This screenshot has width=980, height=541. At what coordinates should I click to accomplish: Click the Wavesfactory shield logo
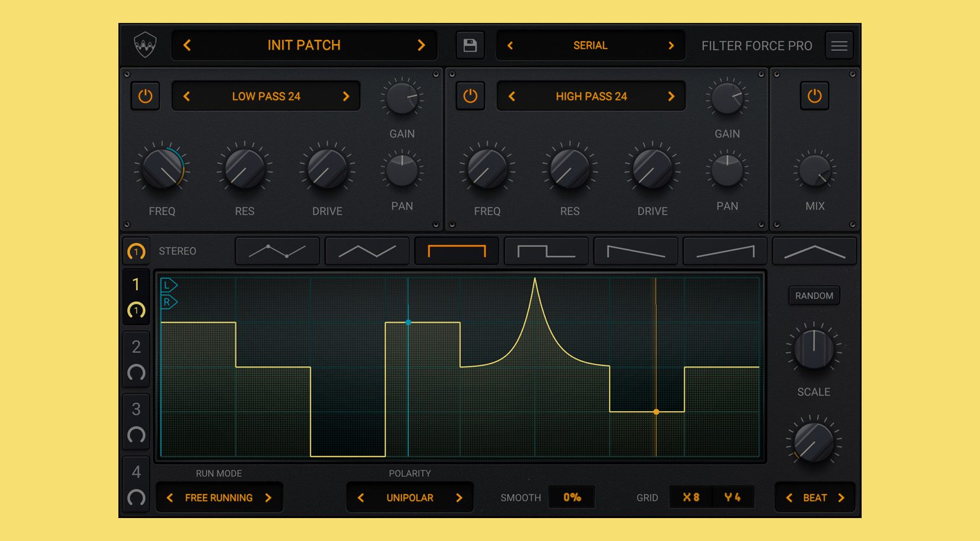click(145, 45)
